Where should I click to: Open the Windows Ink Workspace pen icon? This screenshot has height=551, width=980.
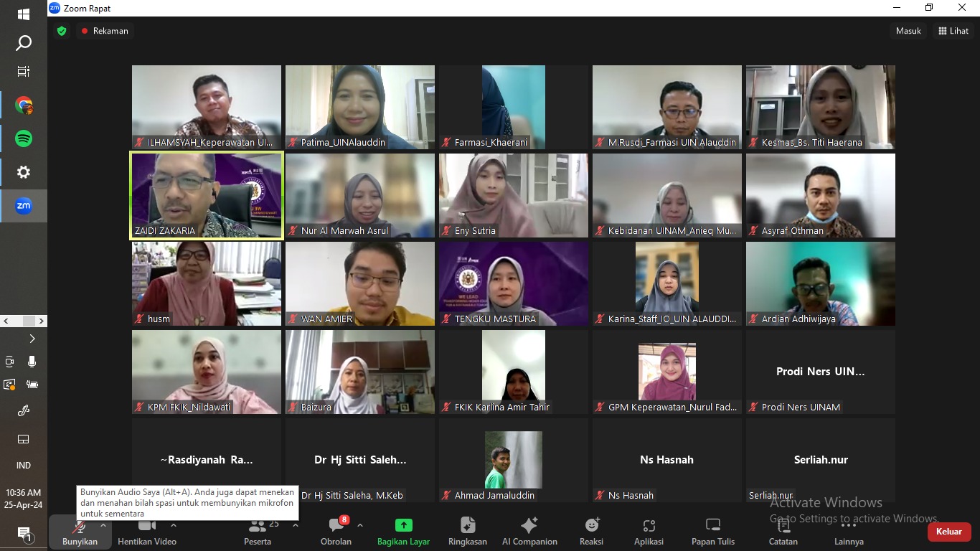click(x=24, y=411)
